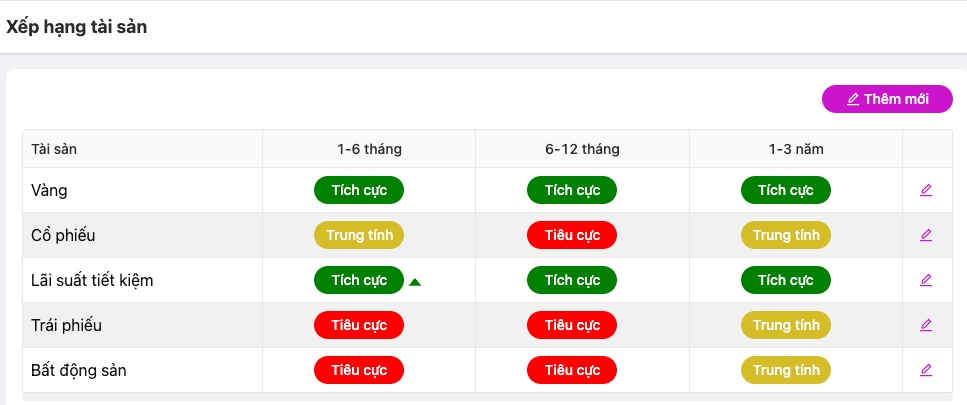Open edit for the Trái phiếu row
967x405 pixels.
point(926,325)
